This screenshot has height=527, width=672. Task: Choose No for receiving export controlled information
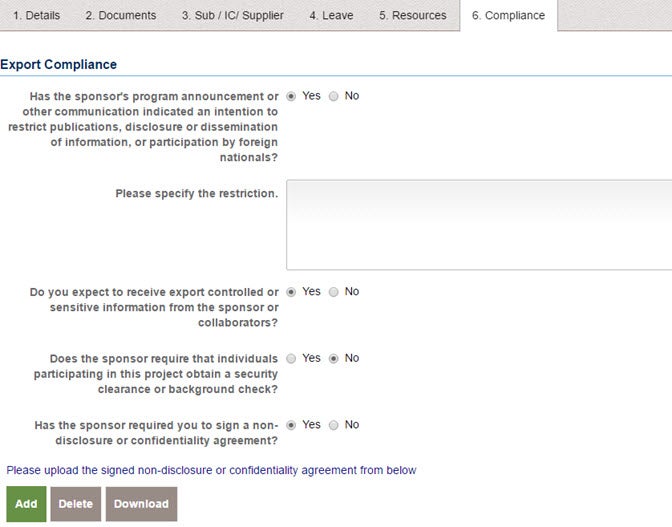tap(333, 292)
